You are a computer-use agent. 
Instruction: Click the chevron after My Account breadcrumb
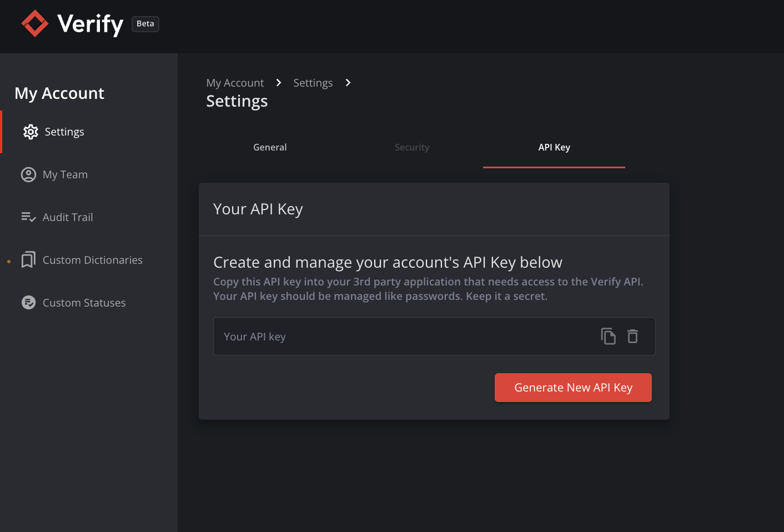[x=279, y=83]
